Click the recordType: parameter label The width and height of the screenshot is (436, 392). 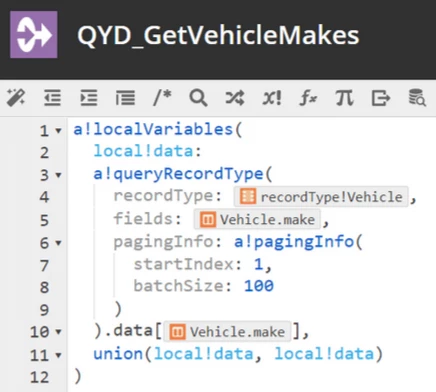click(167, 196)
